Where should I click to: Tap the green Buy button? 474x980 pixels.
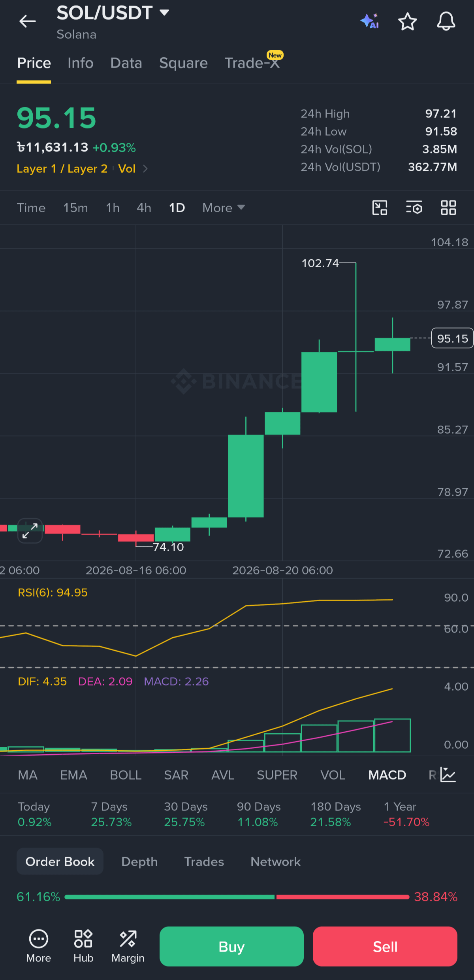click(x=231, y=946)
